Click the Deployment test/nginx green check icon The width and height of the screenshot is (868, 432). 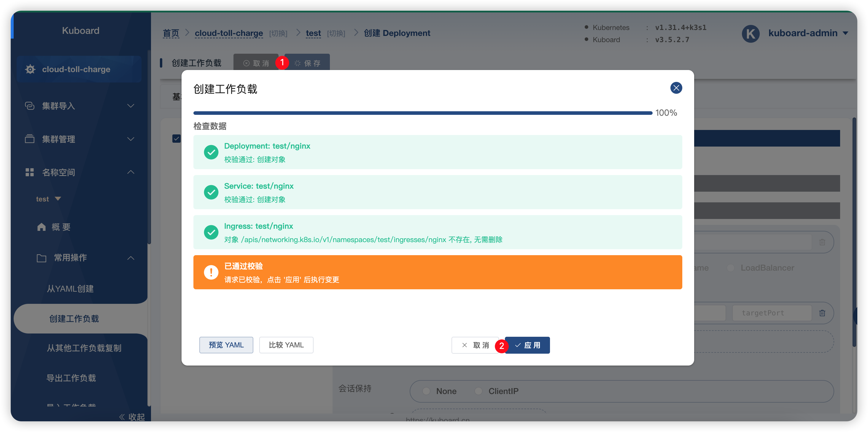(x=211, y=152)
